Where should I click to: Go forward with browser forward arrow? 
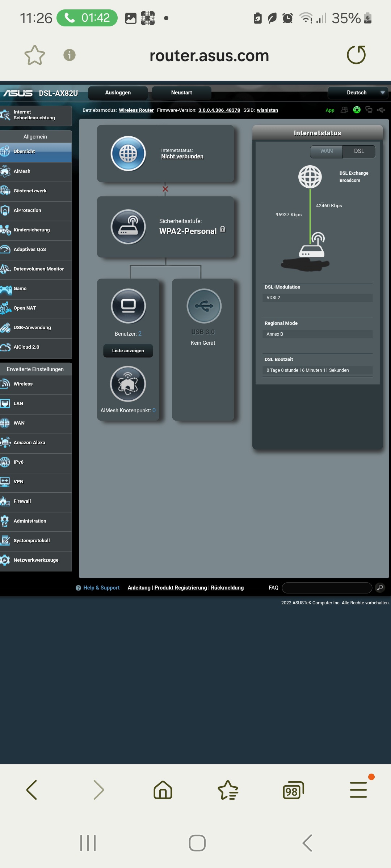[98, 790]
